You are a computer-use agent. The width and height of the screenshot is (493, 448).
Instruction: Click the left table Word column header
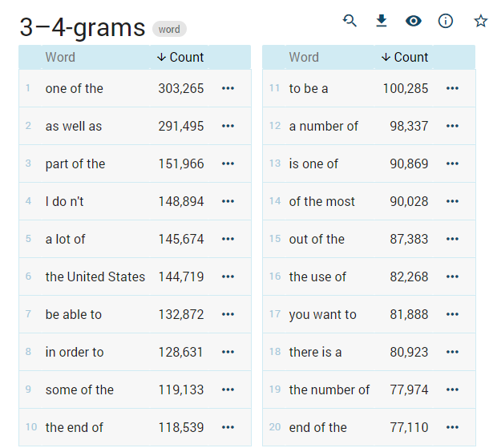click(60, 57)
